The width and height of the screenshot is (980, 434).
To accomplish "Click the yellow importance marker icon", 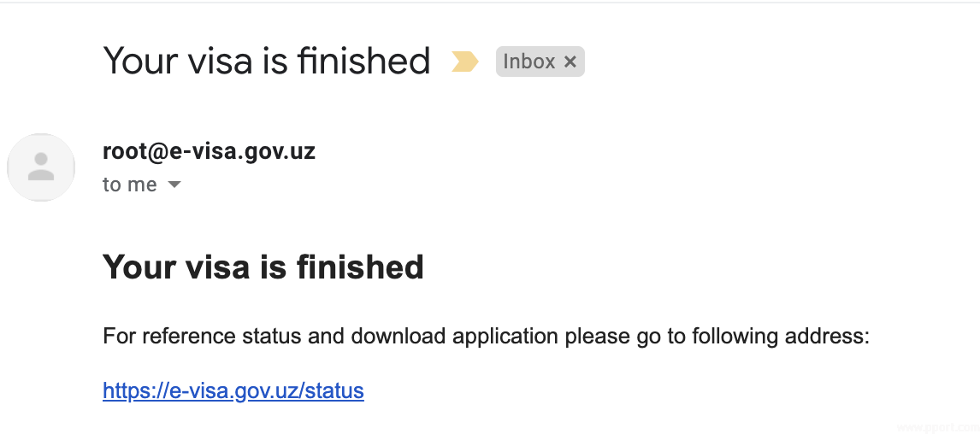I will (x=464, y=62).
